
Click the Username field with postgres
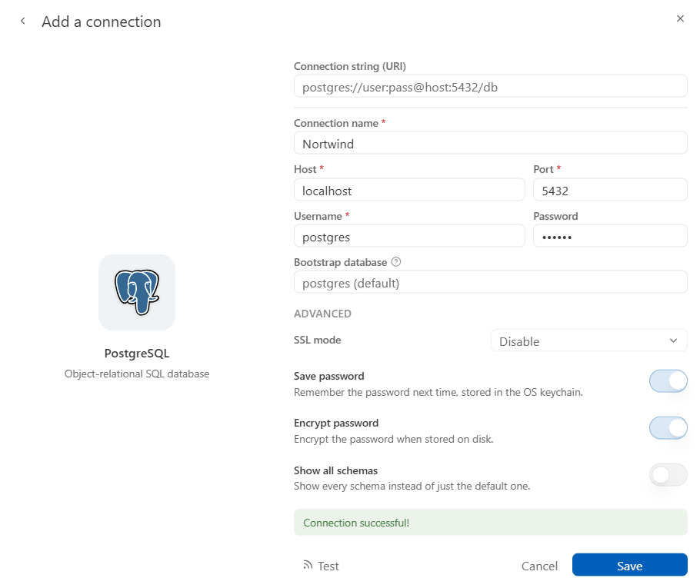[409, 236]
